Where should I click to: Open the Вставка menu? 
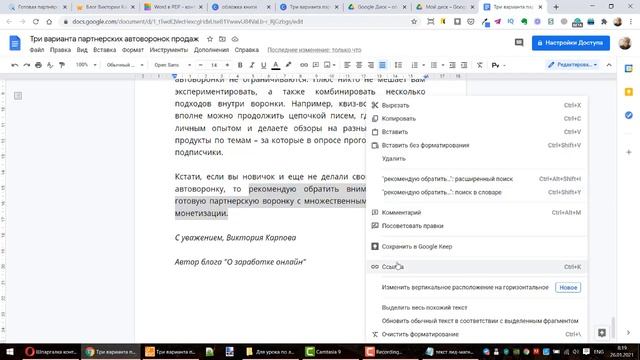(x=104, y=50)
